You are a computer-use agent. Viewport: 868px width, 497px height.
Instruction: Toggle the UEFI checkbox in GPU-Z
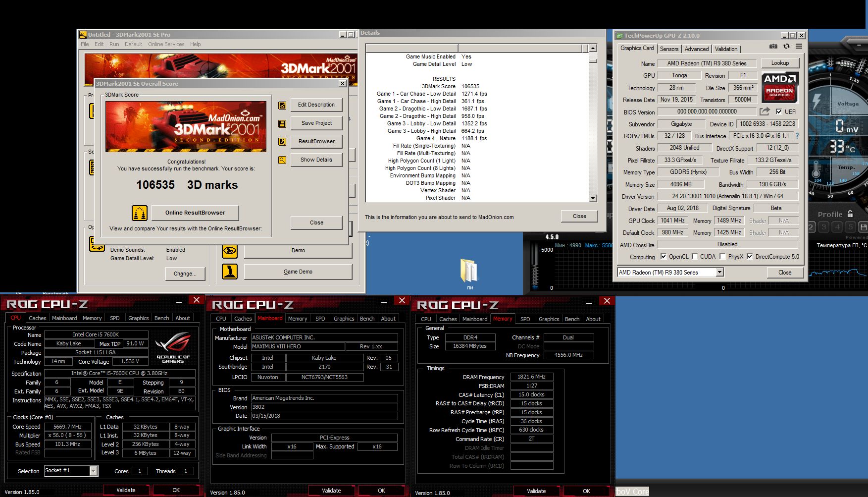coord(779,112)
